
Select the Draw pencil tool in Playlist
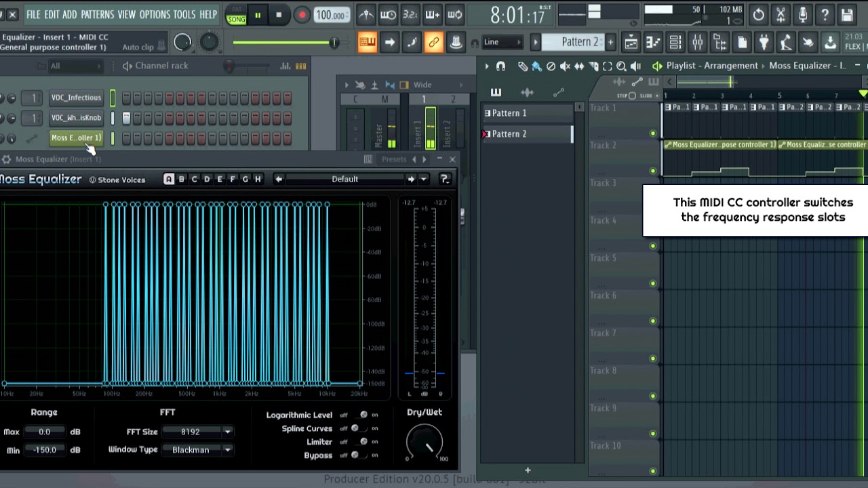523,66
